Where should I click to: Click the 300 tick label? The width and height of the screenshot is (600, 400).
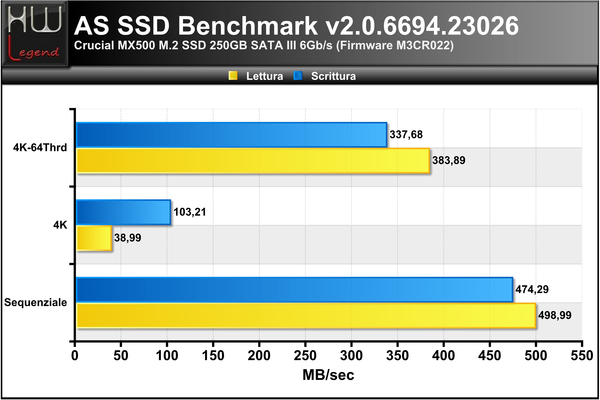351,356
